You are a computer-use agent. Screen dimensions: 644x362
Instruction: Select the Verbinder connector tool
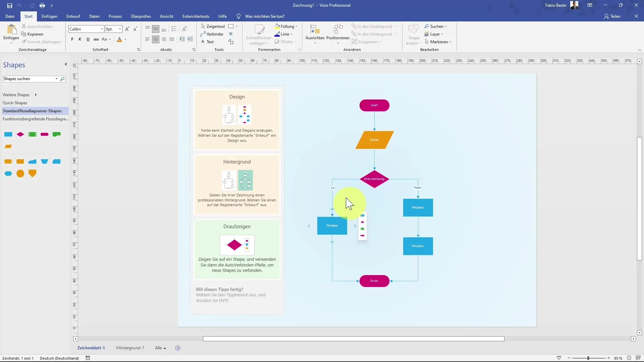(212, 34)
